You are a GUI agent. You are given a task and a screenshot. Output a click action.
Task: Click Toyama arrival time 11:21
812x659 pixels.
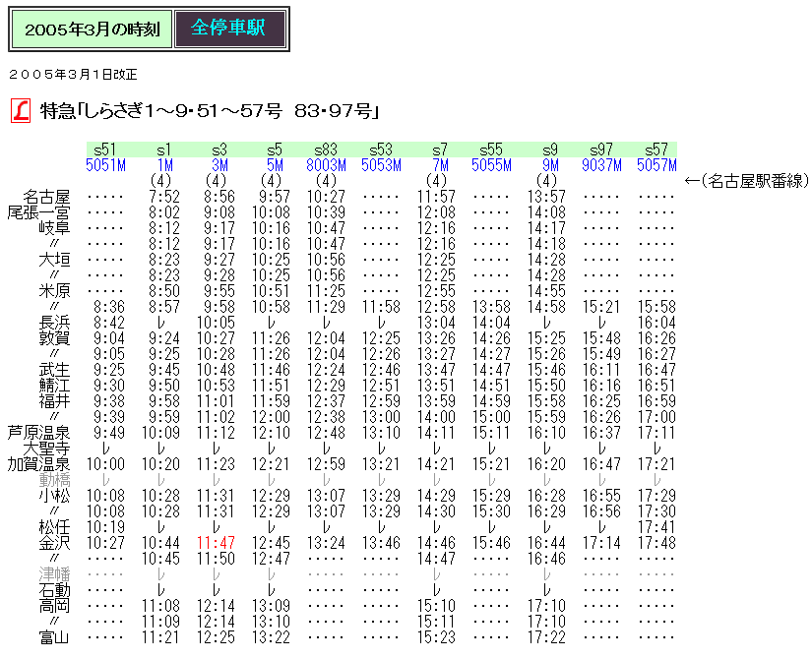[160, 637]
